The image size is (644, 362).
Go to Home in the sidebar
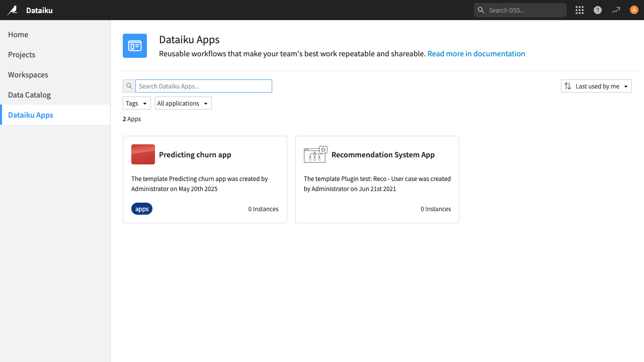point(18,35)
